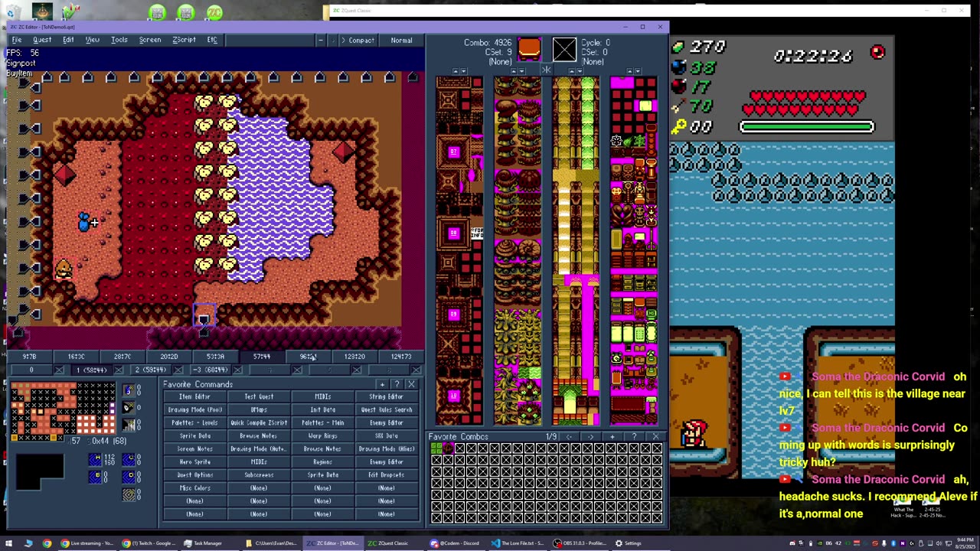Go to next Favorite Combos page
The width and height of the screenshot is (980, 551).
tap(590, 436)
